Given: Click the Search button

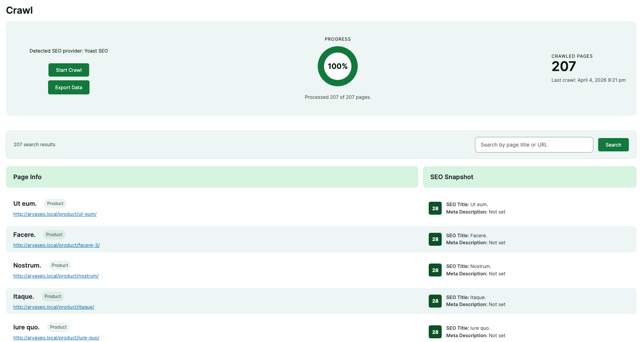Looking at the screenshot, I should [613, 145].
